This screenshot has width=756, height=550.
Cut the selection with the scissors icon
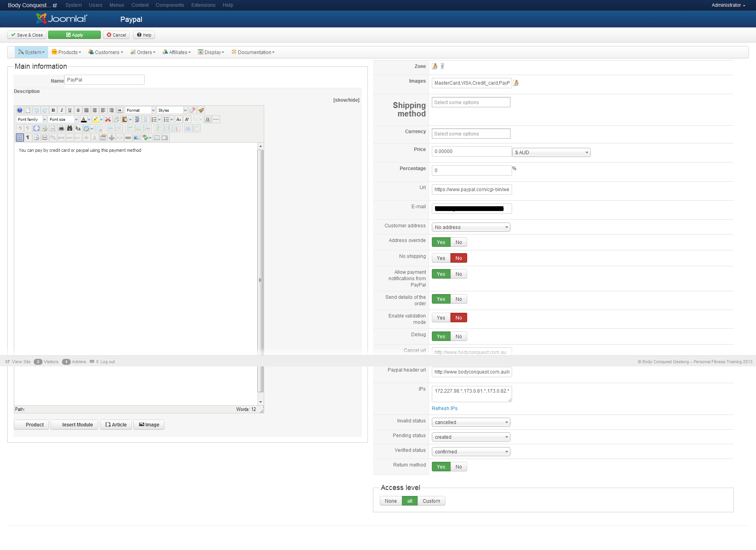pyautogui.click(x=108, y=119)
